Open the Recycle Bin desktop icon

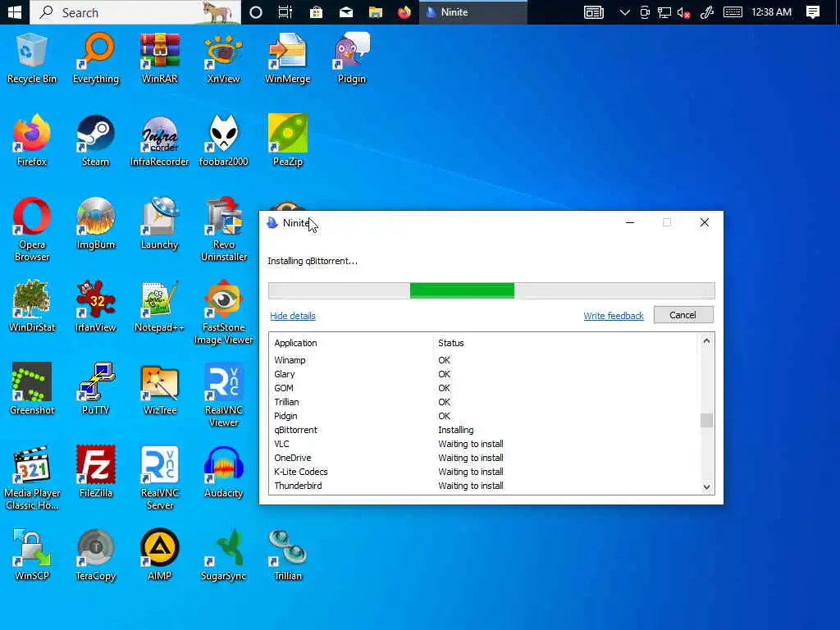tap(32, 59)
